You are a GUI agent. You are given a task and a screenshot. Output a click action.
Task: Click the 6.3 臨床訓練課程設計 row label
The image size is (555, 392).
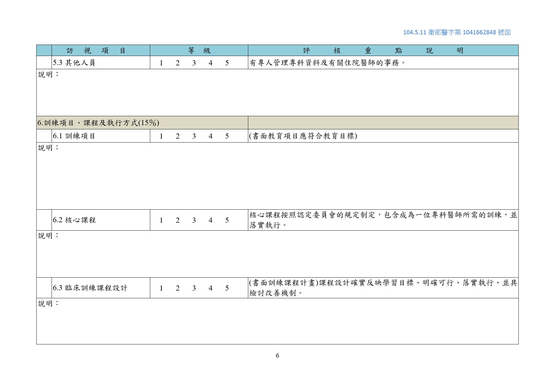coord(90,288)
